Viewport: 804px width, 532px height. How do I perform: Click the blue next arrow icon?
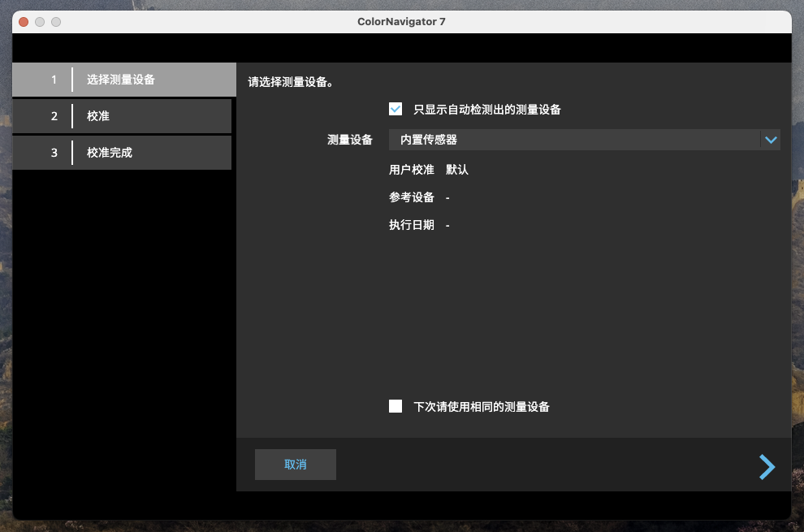tap(767, 467)
